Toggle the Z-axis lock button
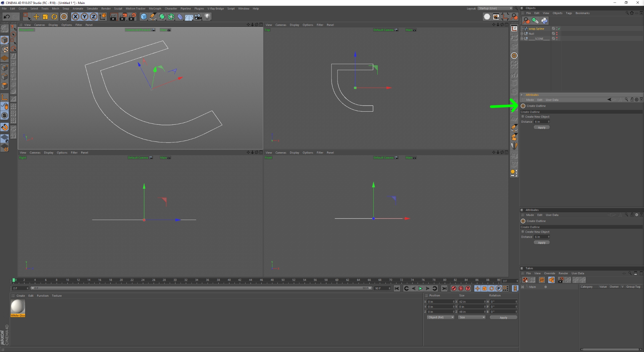 pos(94,16)
